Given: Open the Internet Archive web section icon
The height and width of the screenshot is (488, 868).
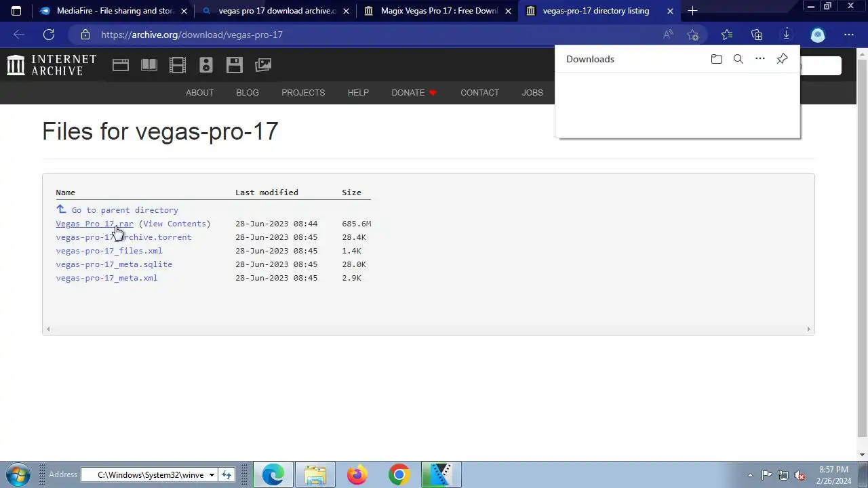Looking at the screenshot, I should (121, 65).
